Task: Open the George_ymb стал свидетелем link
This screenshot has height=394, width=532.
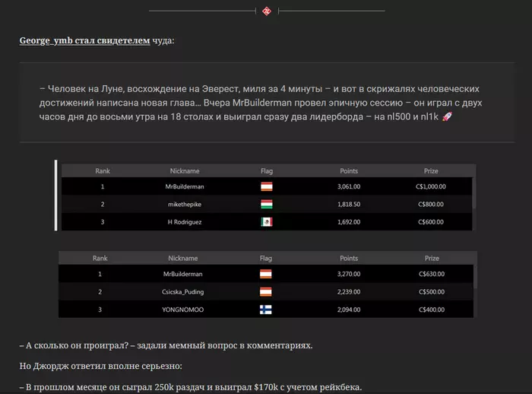Action: pyautogui.click(x=84, y=40)
